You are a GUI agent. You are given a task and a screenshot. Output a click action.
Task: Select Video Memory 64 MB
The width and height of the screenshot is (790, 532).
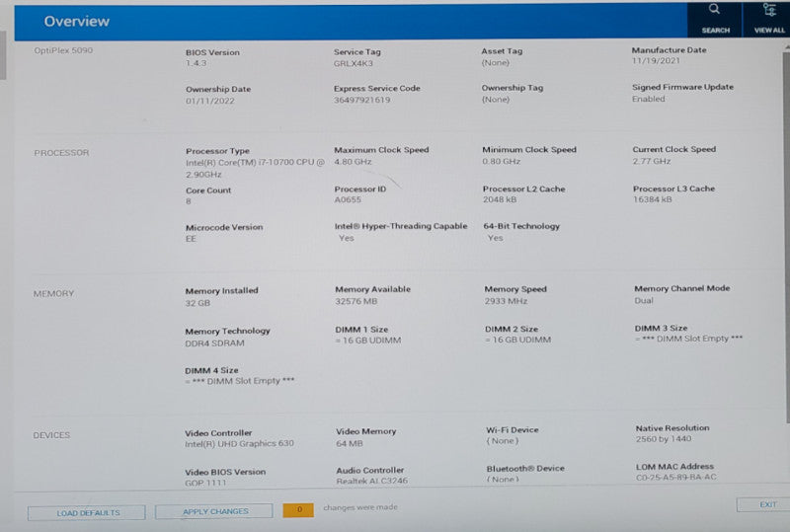click(x=350, y=444)
